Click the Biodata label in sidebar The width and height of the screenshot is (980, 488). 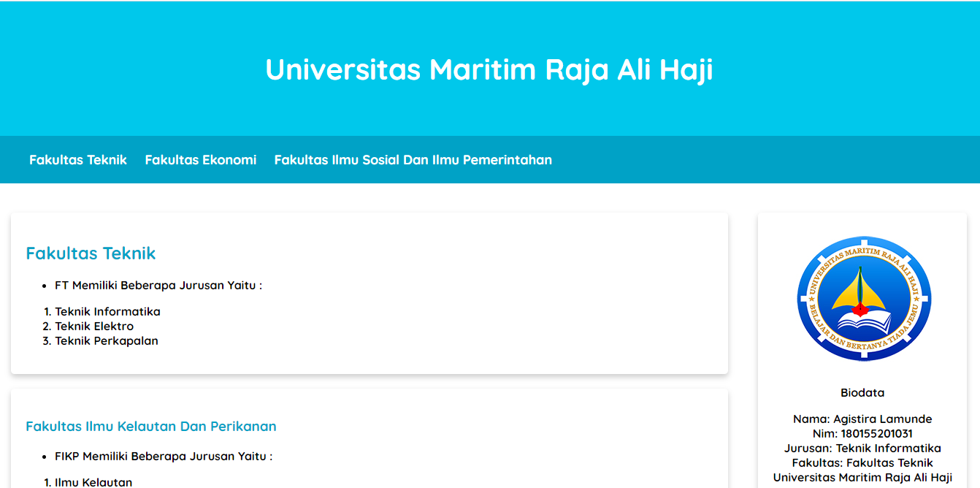(862, 392)
